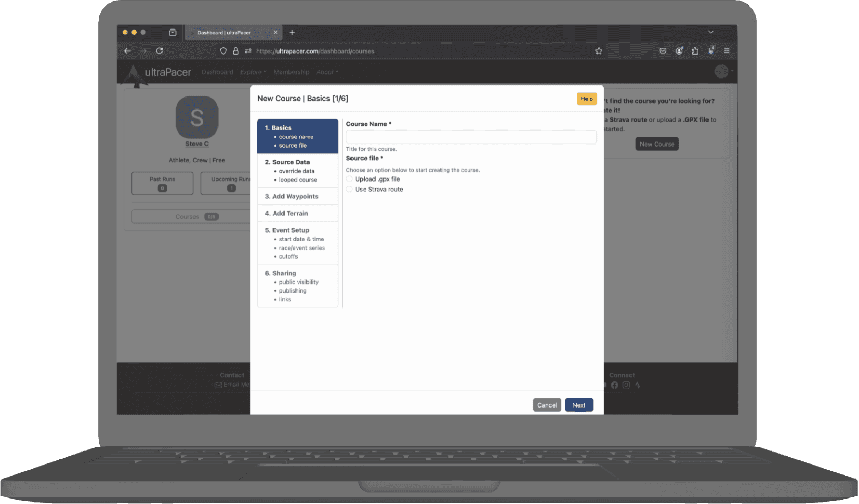The image size is (859, 504).
Task: Select the Upload .gpx file option
Action: pyautogui.click(x=349, y=179)
